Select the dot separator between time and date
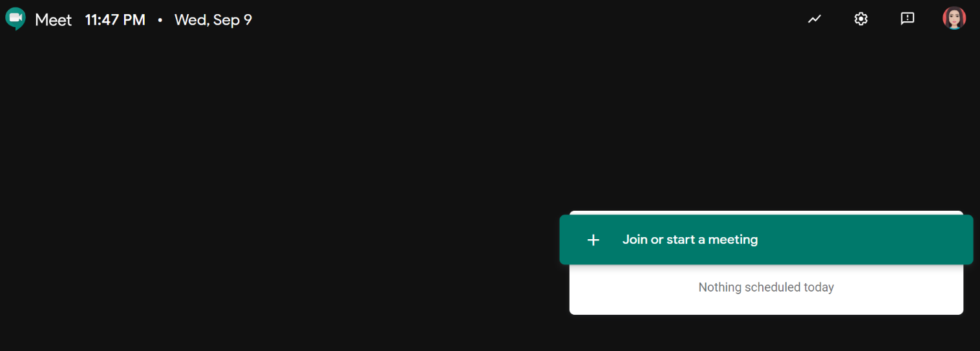The image size is (980, 351). tap(160, 20)
